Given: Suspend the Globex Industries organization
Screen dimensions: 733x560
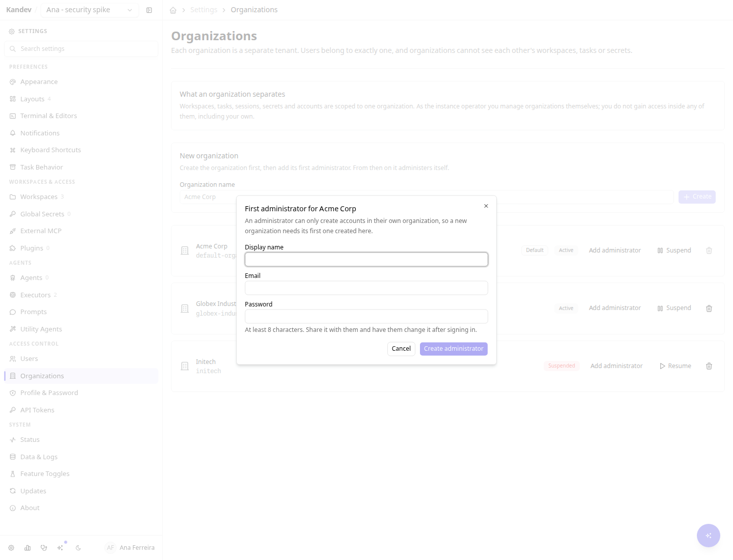Looking at the screenshot, I should [674, 308].
